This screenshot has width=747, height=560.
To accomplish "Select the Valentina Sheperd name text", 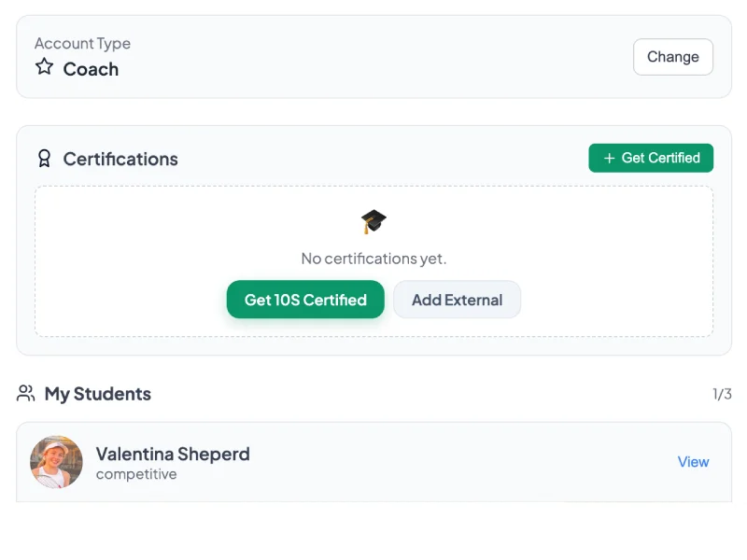I will (x=173, y=455).
